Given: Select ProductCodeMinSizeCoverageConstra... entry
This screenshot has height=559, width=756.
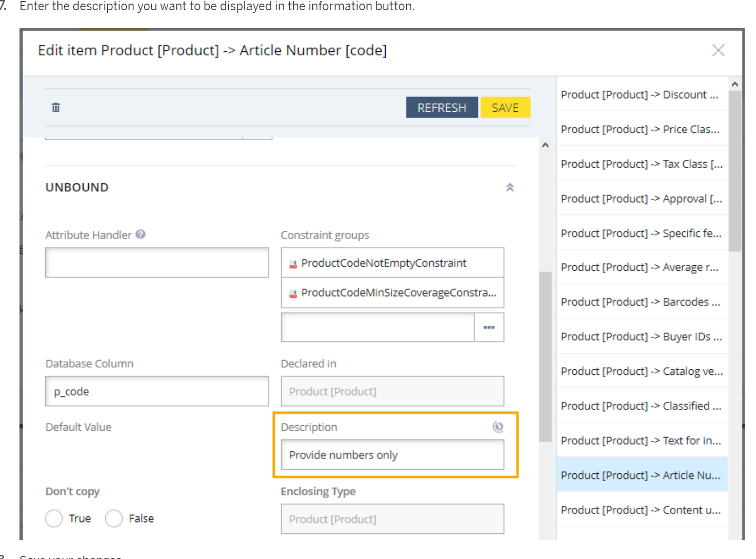Looking at the screenshot, I should 392,293.
